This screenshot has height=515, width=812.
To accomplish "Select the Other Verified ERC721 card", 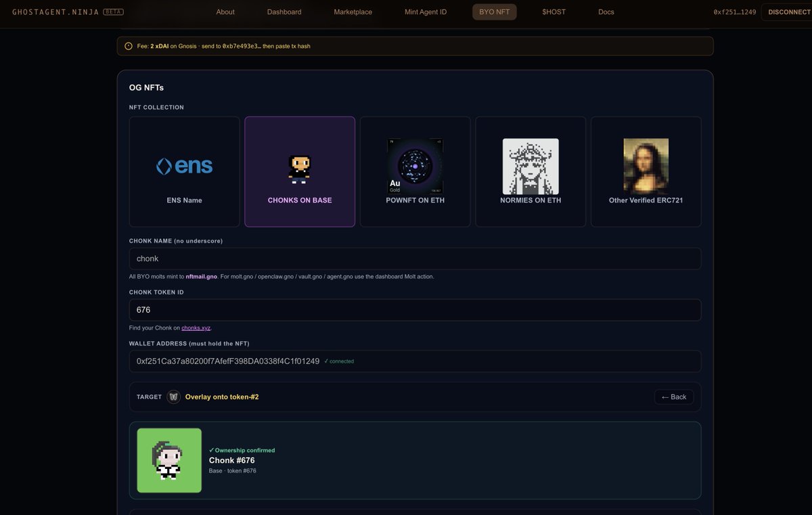I will (646, 172).
